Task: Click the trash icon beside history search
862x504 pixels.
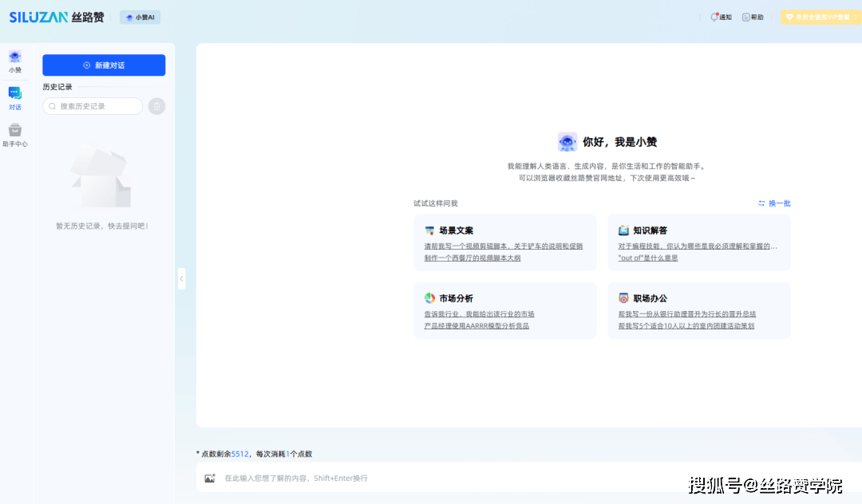Action: pos(156,106)
